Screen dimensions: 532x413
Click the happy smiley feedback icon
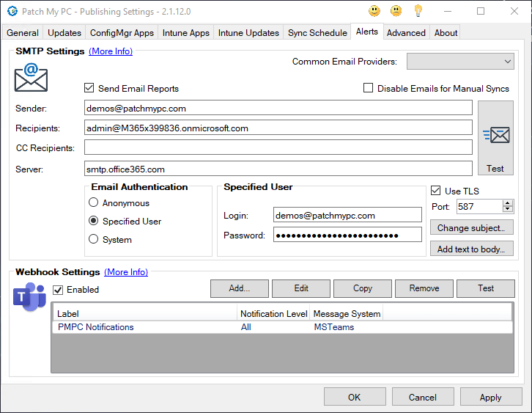[374, 11]
